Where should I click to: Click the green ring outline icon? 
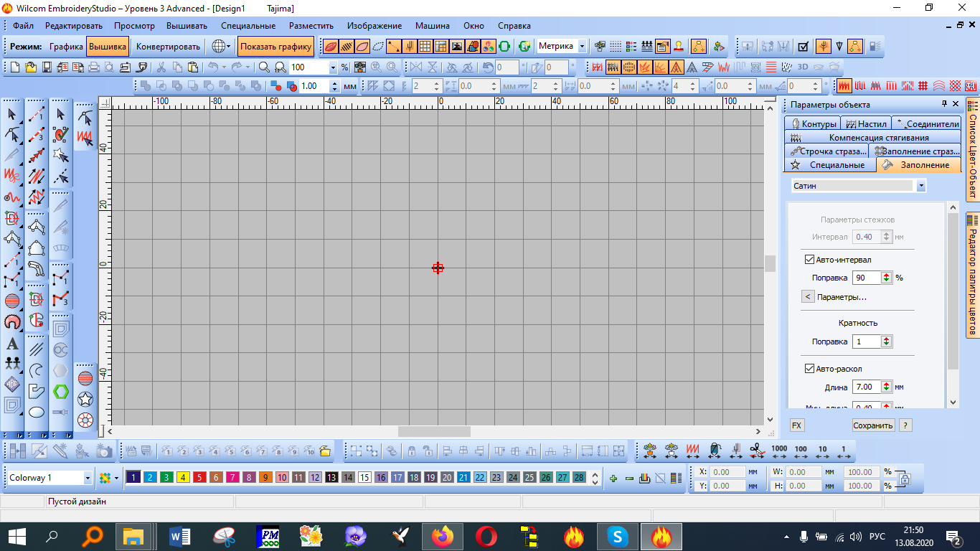click(504, 47)
